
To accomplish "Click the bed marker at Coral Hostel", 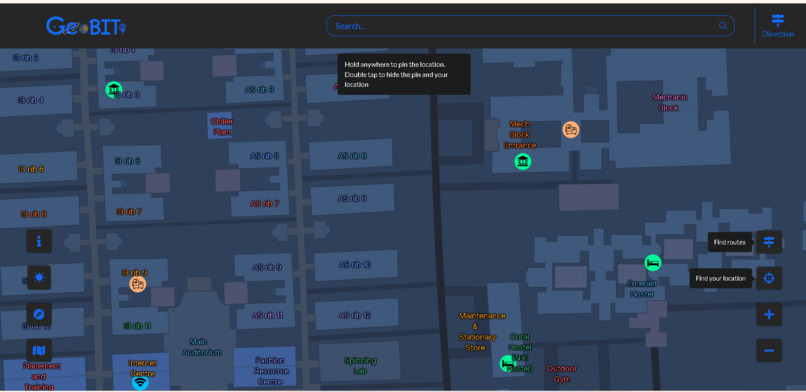I will [x=508, y=363].
